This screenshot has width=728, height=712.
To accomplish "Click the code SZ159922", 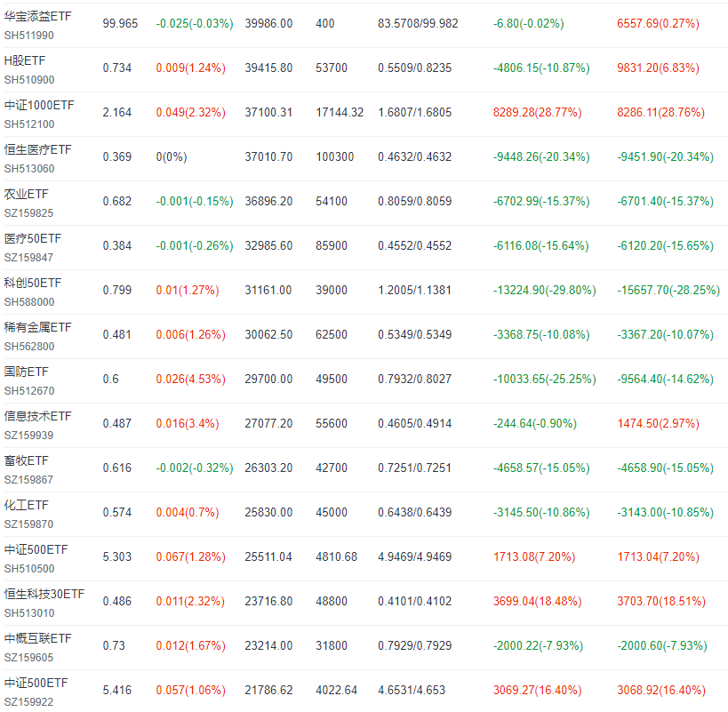I will [x=28, y=702].
